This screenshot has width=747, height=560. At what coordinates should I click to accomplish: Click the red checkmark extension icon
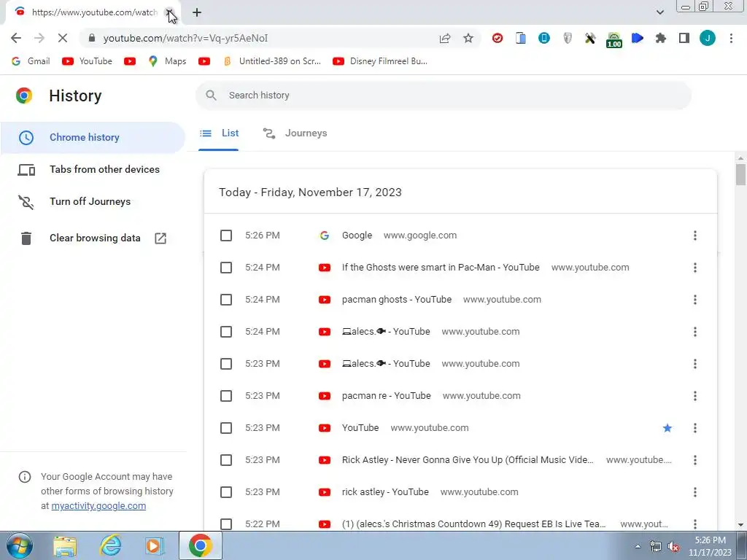(x=498, y=38)
